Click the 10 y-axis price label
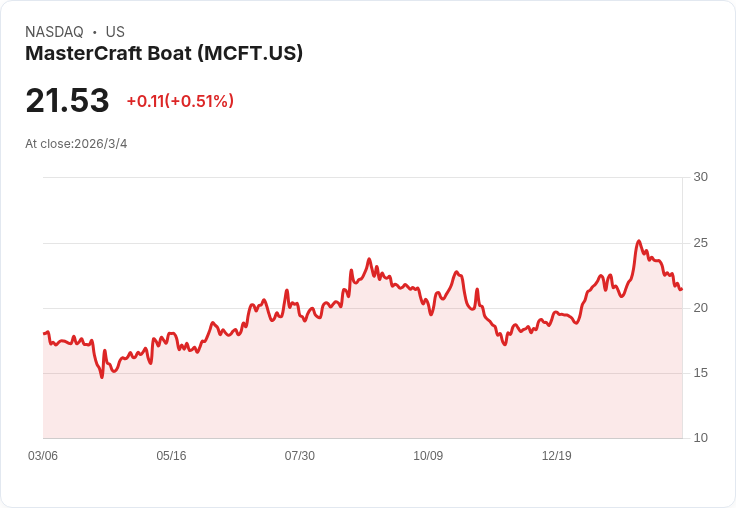This screenshot has width=736, height=508. 700,438
